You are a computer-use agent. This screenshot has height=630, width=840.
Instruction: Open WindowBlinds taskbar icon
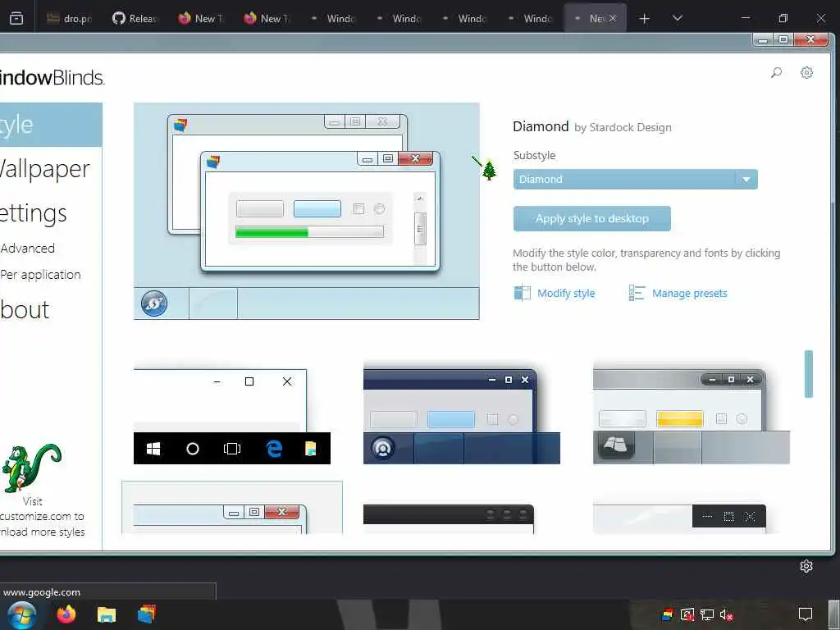(x=146, y=614)
